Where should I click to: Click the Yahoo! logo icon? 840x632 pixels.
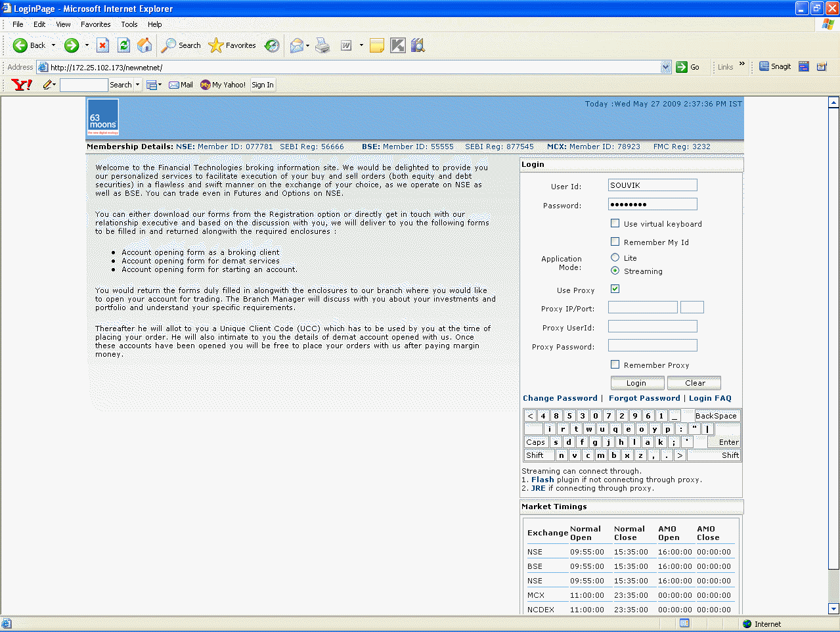pos(22,85)
